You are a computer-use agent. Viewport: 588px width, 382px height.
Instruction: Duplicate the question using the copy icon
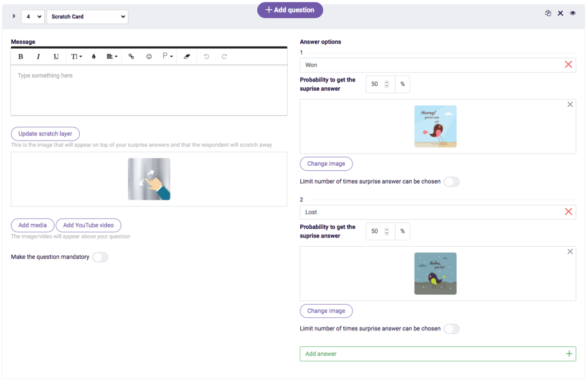pyautogui.click(x=548, y=13)
